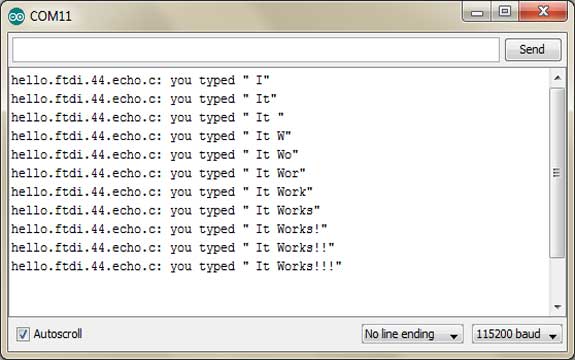
Task: Click the output line ending with "It Works!!!"
Action: click(x=176, y=266)
